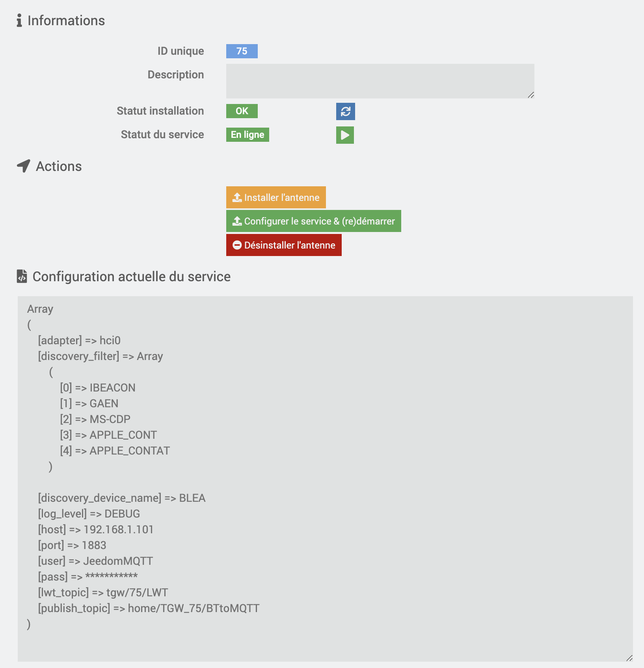Image resolution: width=644 pixels, height=668 pixels.
Task: Click the Désinstaller l'antenne red button
Action: point(284,245)
